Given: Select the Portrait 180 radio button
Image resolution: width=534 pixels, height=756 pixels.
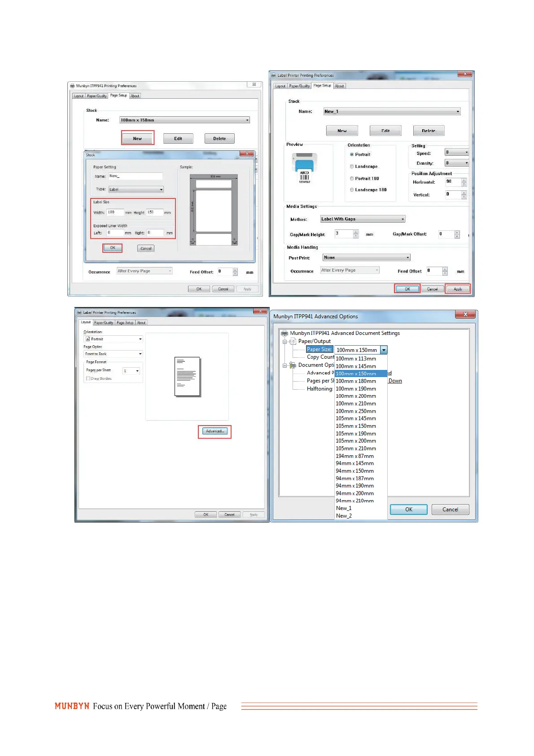Looking at the screenshot, I should pos(352,179).
